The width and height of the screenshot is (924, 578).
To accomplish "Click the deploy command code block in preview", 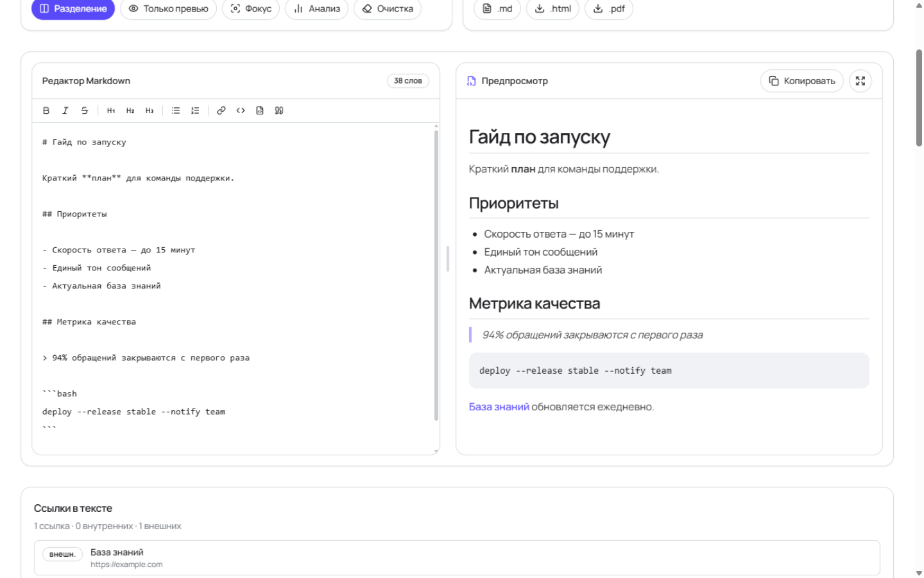I will coord(669,371).
